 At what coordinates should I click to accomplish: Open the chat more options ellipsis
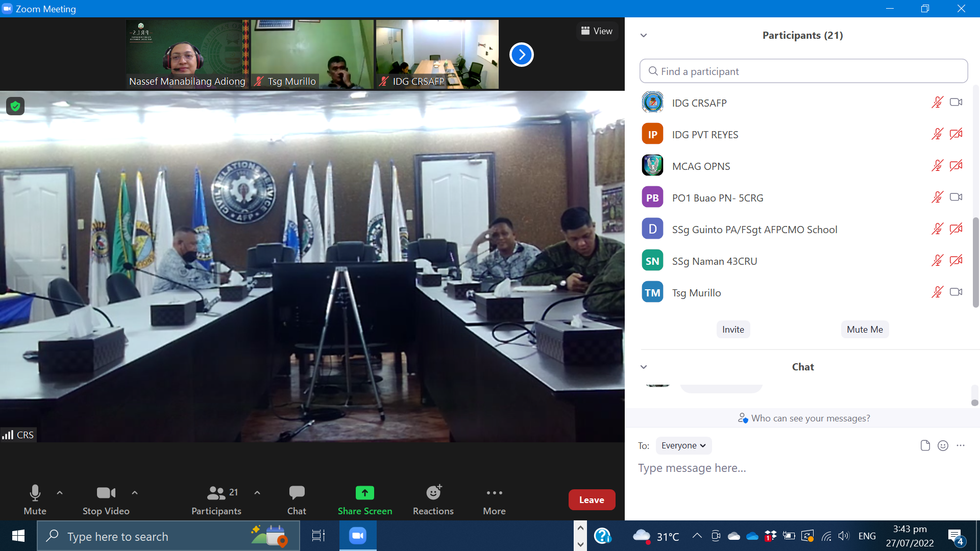point(961,445)
